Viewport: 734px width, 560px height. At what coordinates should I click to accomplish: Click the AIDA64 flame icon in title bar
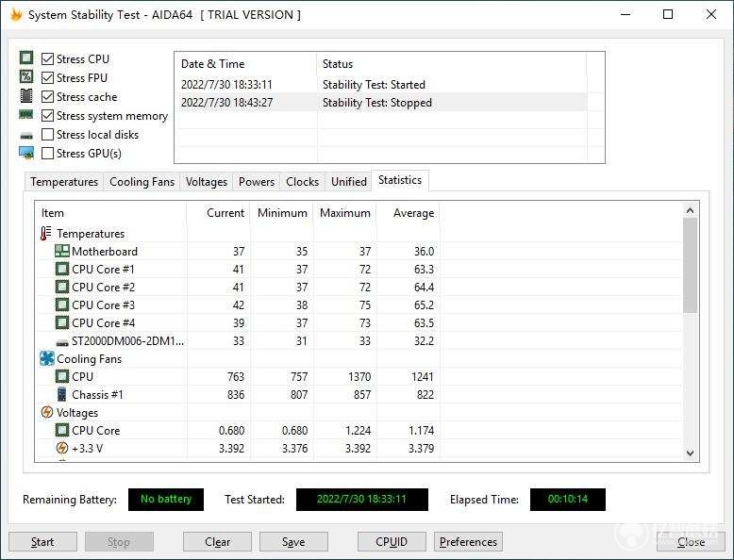click(x=16, y=14)
